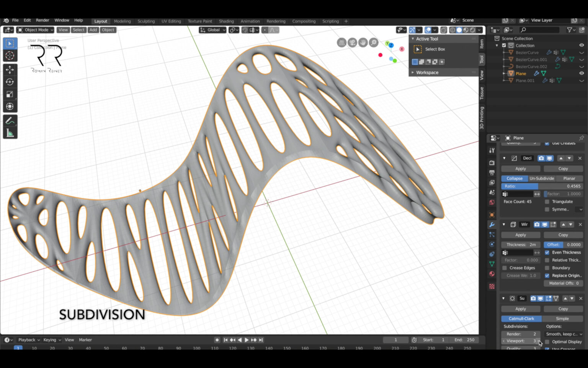Enable the Triangulate checkbox in Decimate modifier
This screenshot has width=588, height=368.
point(547,201)
